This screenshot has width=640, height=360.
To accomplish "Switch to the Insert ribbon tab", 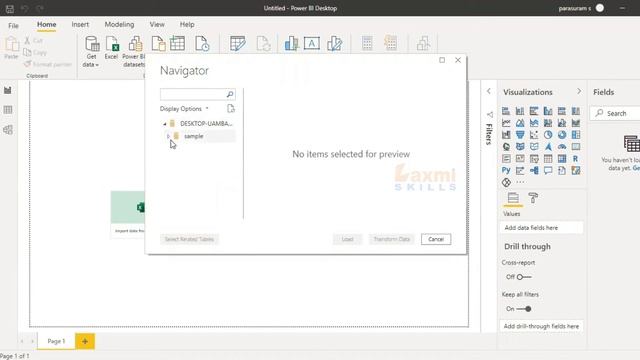I will point(80,24).
